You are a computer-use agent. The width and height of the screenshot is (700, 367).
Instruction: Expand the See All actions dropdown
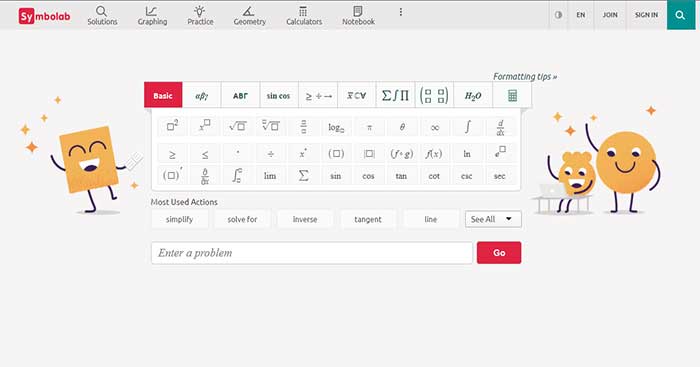pyautogui.click(x=493, y=219)
